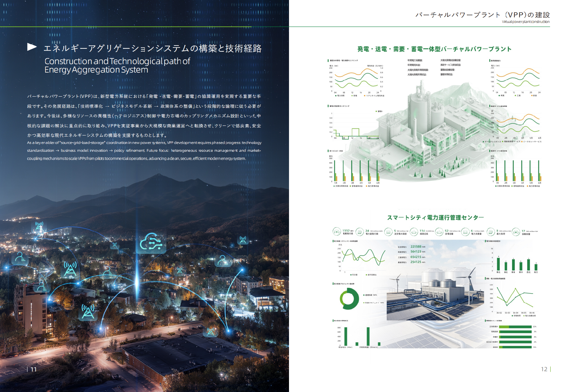The image size is (578, 392).
Task: Select the 線路延長 round icon
Action: pos(414,232)
